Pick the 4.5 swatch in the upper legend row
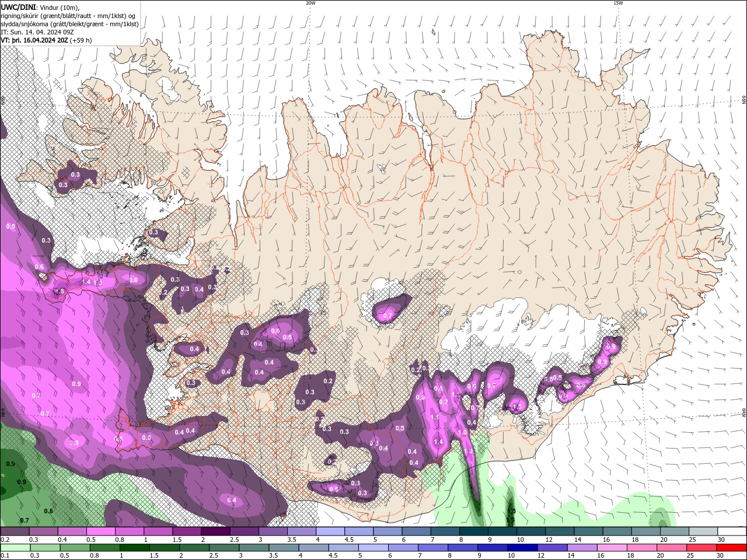The height and width of the screenshot is (560, 747). point(359,531)
